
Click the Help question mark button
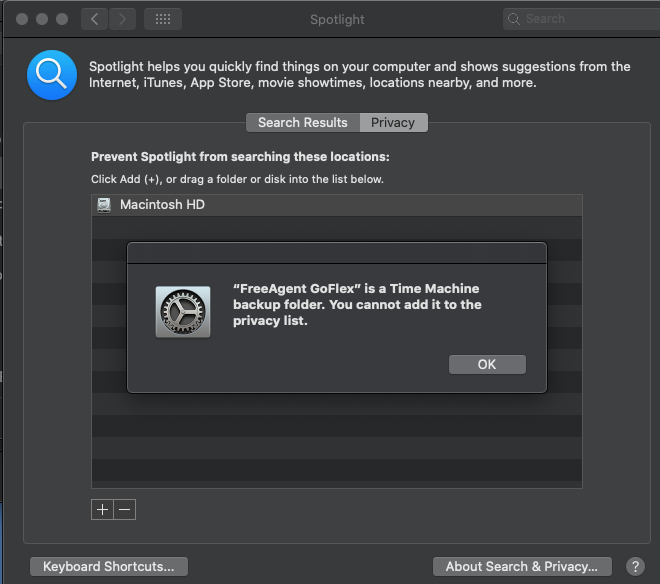635,566
